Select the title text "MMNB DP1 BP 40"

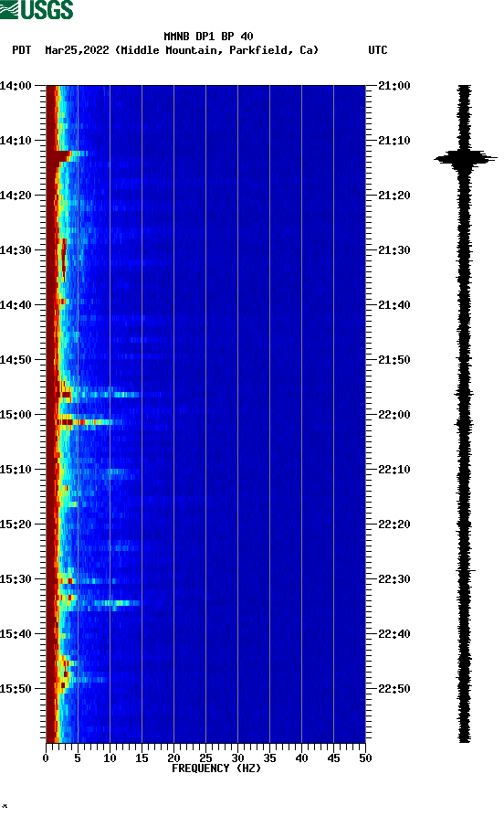click(x=208, y=37)
